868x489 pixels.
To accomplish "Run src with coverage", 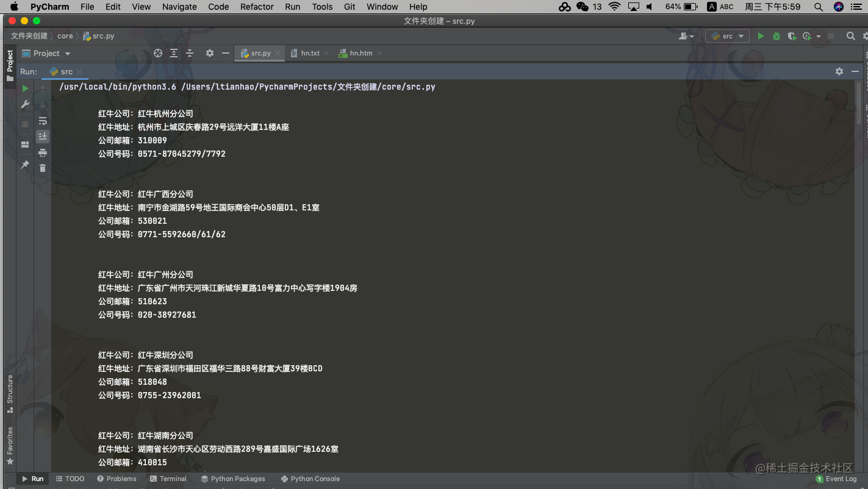I will pos(792,36).
